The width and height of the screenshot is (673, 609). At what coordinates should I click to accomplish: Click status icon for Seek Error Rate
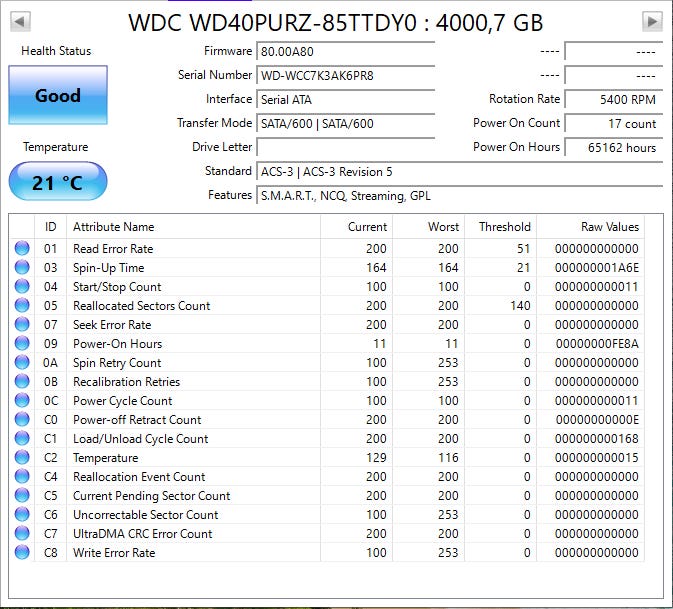tap(22, 324)
